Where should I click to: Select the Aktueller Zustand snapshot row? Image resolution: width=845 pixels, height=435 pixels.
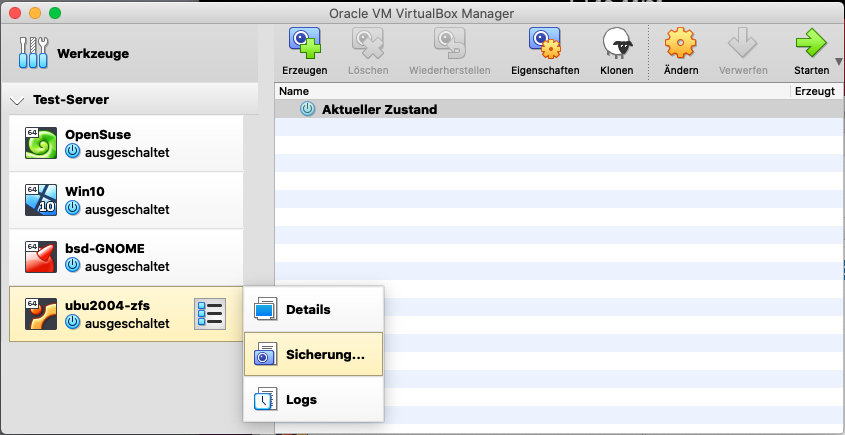coord(379,109)
